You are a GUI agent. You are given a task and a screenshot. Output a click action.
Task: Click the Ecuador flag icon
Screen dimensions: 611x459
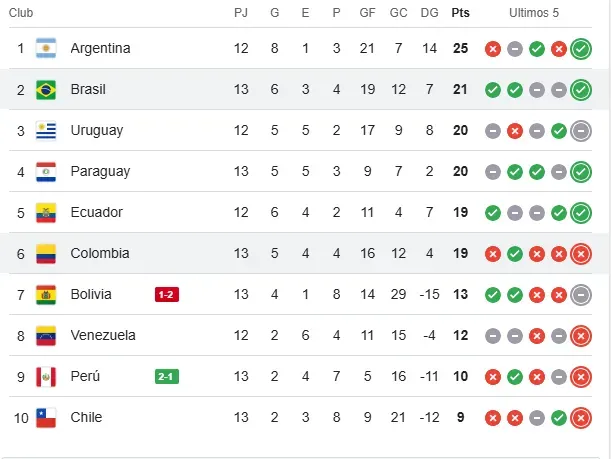pyautogui.click(x=46, y=212)
